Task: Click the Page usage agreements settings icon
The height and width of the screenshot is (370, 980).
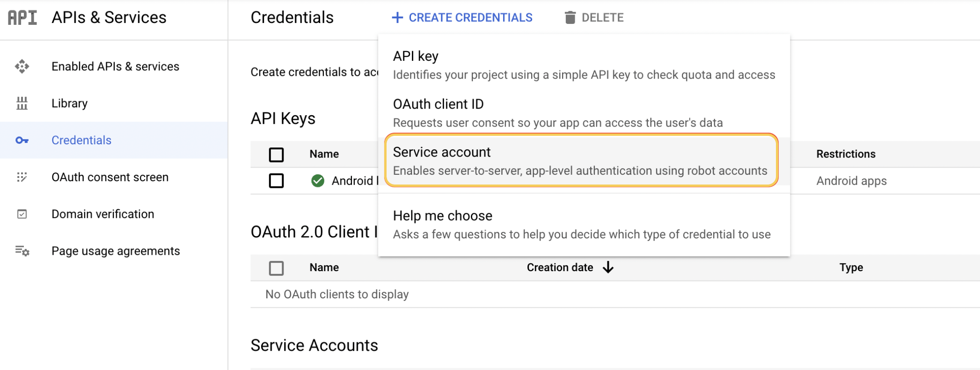Action: click(22, 251)
